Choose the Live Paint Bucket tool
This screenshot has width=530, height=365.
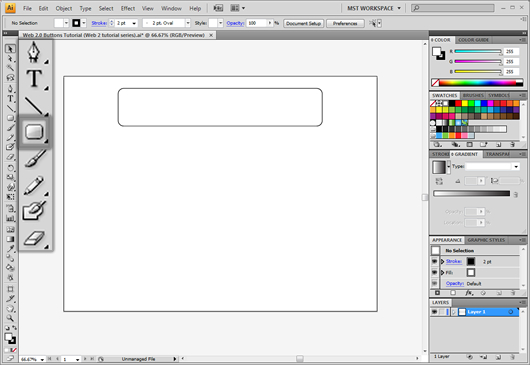(x=10, y=268)
